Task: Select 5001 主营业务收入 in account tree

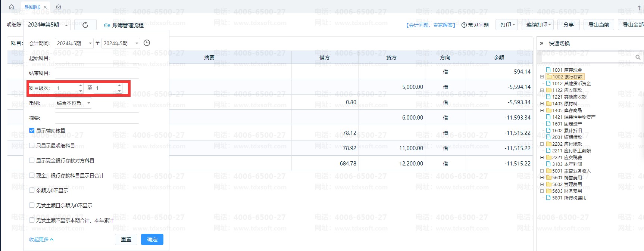Action: (571, 171)
